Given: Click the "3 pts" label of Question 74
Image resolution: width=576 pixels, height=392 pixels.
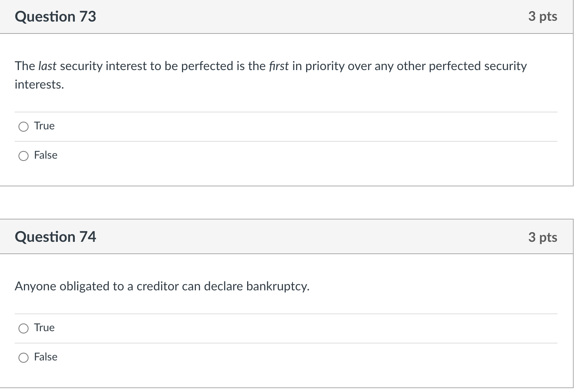Looking at the screenshot, I should point(542,237).
